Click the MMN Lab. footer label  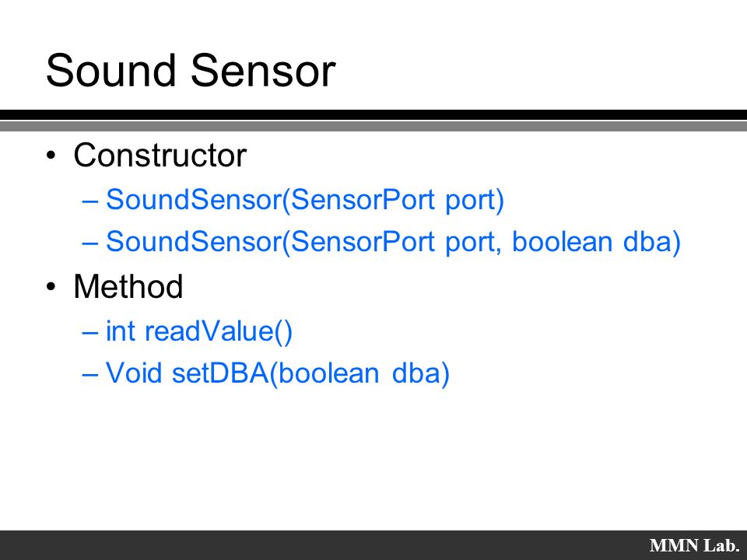point(694,545)
